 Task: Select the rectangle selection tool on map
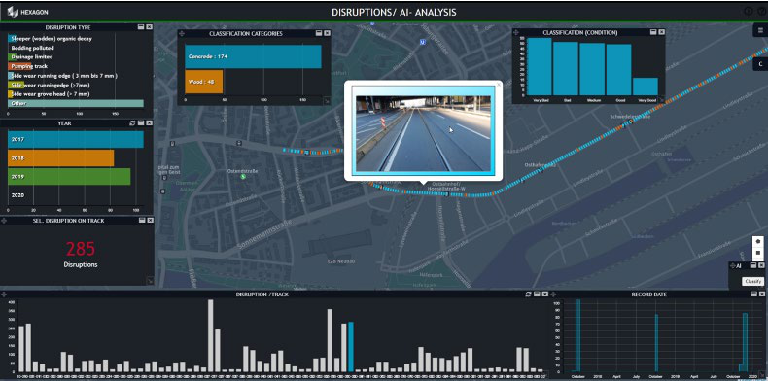coord(758,253)
